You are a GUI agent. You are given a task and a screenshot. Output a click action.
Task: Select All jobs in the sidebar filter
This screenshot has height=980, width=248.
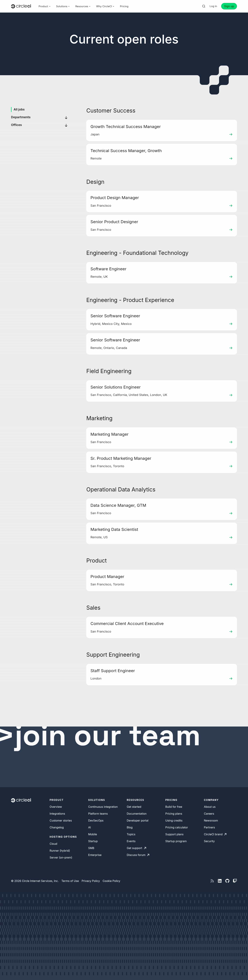tap(19, 110)
